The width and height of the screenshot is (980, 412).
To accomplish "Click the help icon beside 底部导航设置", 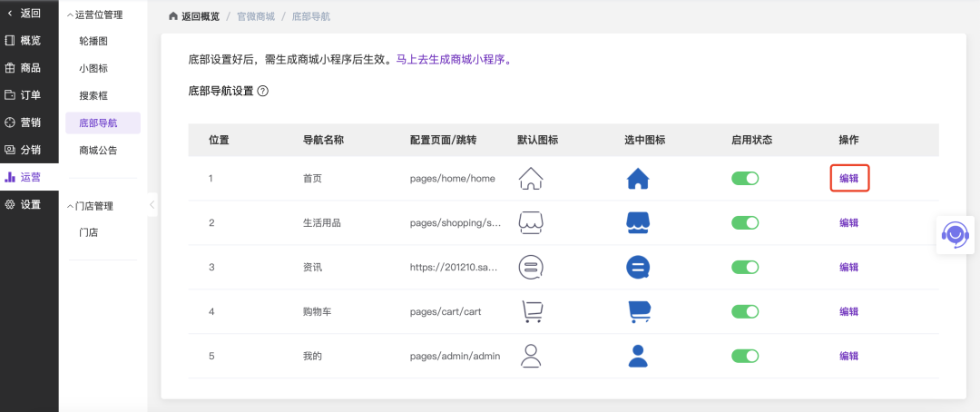I will [x=263, y=91].
